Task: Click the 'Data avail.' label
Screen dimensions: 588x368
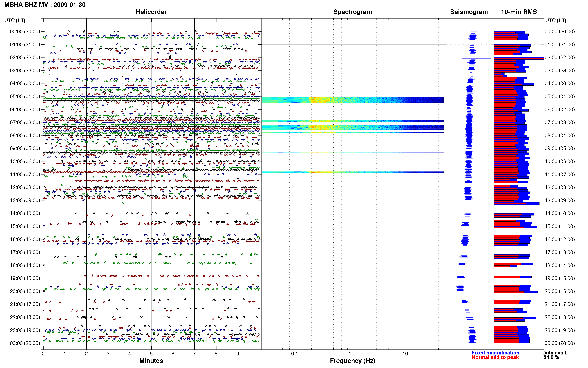Action: 555,353
